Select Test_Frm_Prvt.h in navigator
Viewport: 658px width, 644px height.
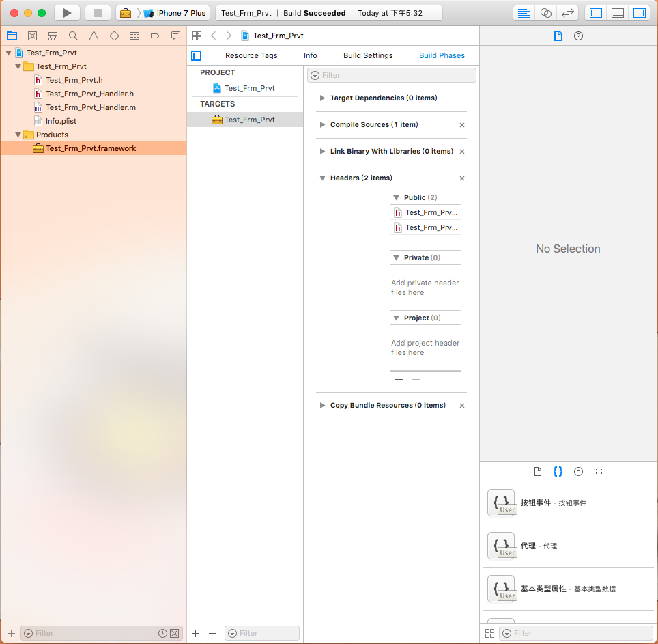pyautogui.click(x=74, y=80)
